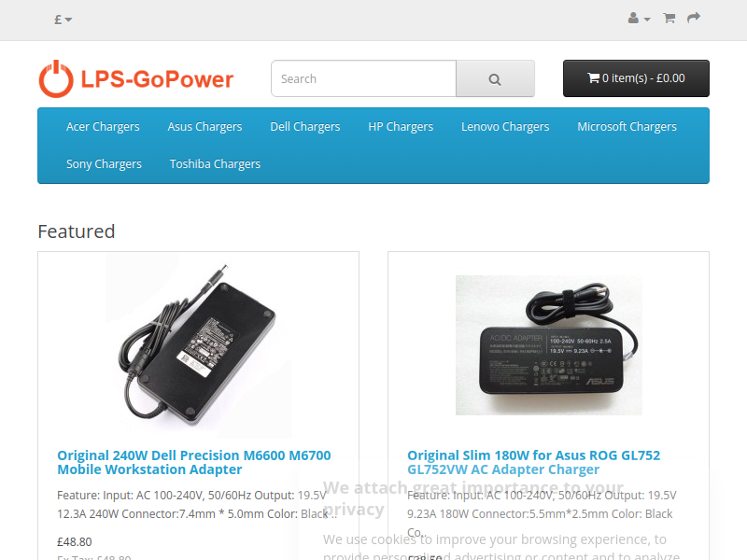Viewport: 747px width, 560px height.
Task: Open Original 240W Dell Precision adapter link
Action: pos(194,462)
